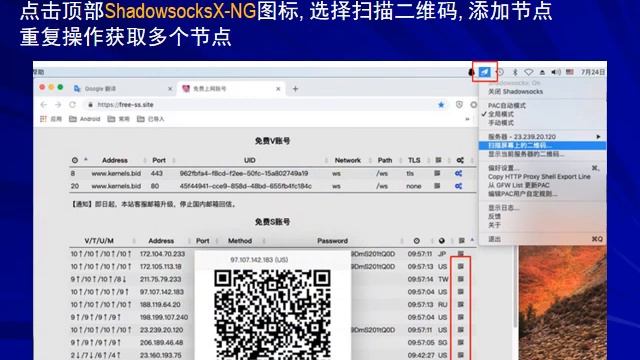Screen dimensions: 640x360
Task: Switch to the 免费上网账号 tab
Action: coord(231,89)
